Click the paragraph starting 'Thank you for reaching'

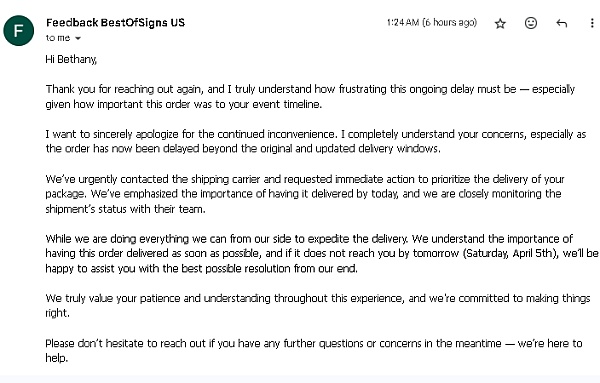point(310,96)
